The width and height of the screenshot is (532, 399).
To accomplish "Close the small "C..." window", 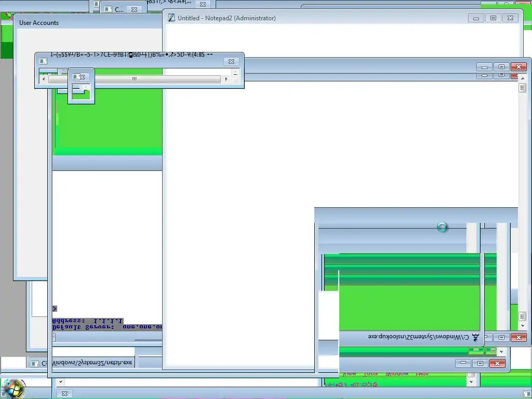I will click(135, 9).
